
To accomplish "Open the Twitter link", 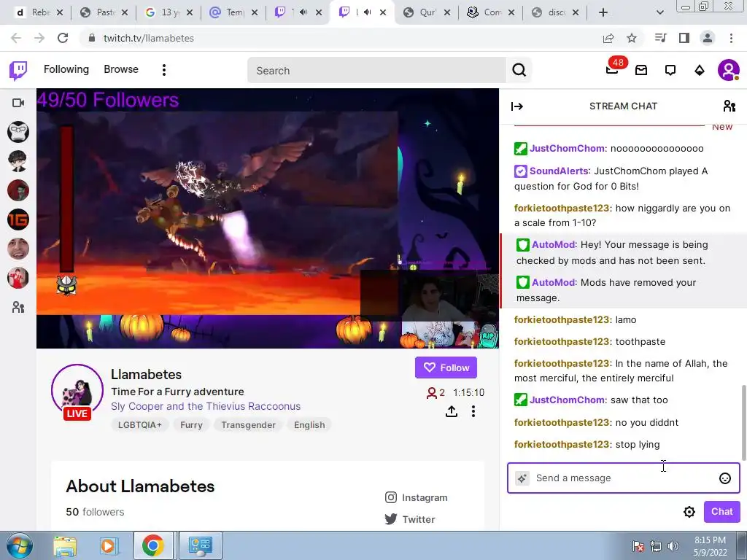I will pos(410,519).
